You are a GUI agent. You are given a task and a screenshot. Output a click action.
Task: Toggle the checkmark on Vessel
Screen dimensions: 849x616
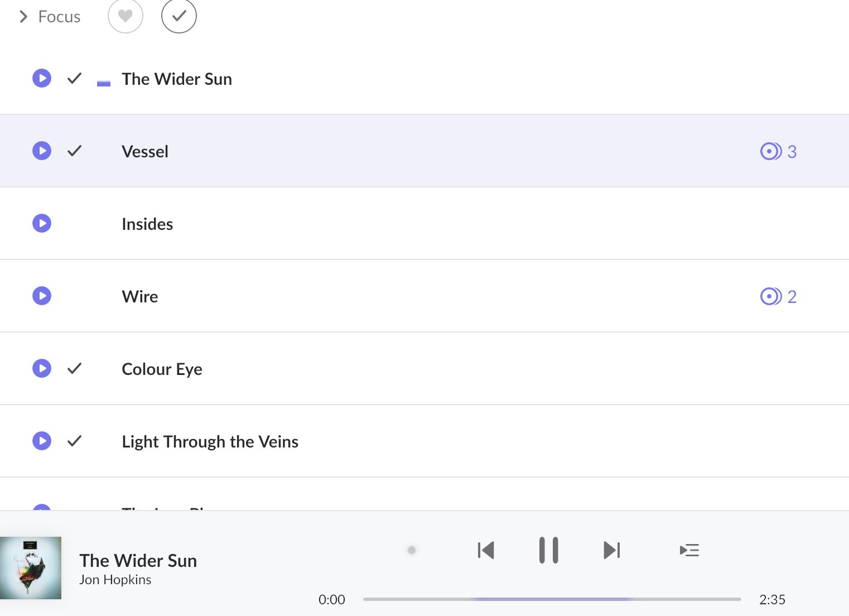coord(74,151)
